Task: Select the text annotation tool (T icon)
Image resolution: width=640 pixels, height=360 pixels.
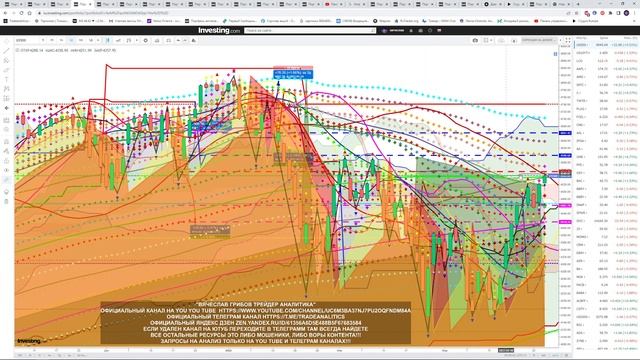Action: pos(6,79)
